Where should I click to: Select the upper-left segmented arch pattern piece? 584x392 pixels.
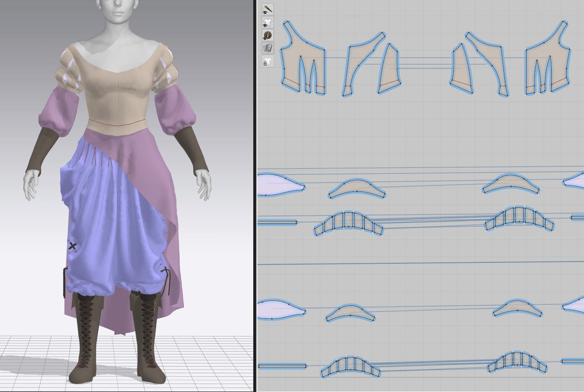pos(348,222)
